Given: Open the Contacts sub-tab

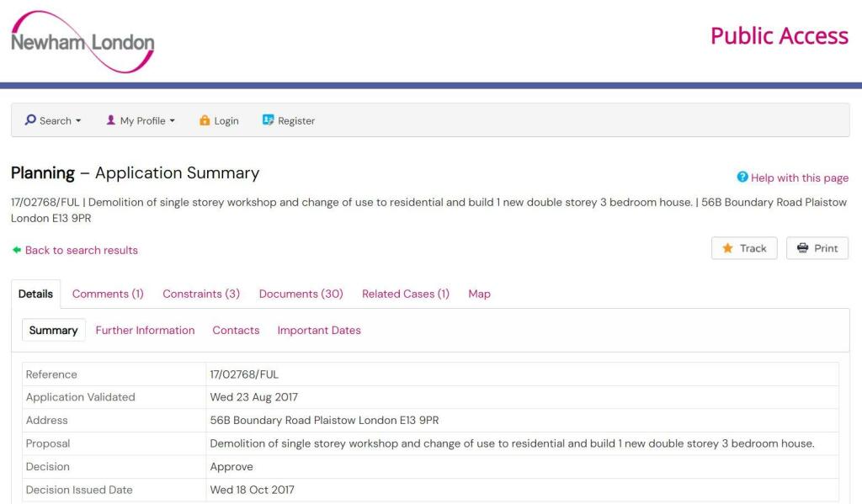Looking at the screenshot, I should [236, 330].
